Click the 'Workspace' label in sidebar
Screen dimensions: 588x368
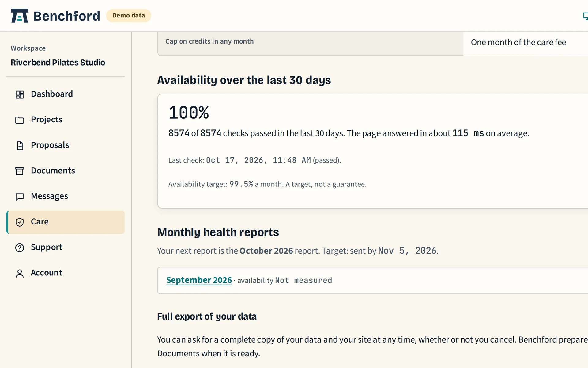[28, 48]
